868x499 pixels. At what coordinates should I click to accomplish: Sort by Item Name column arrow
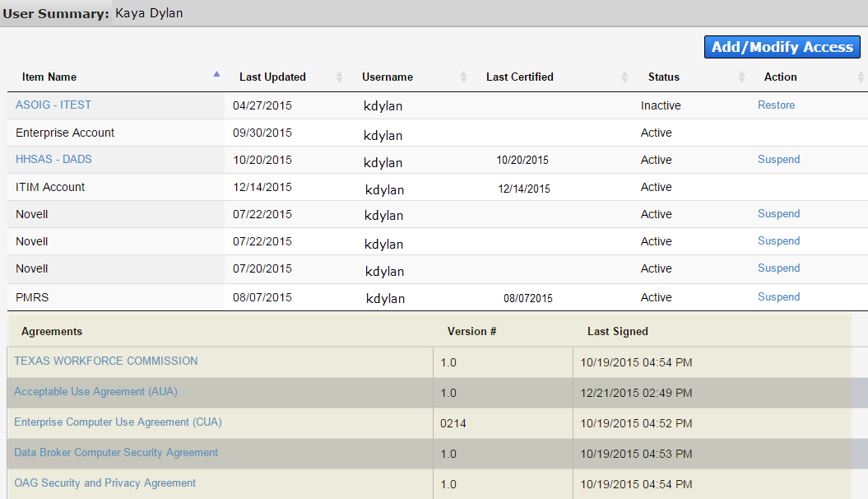tap(216, 74)
